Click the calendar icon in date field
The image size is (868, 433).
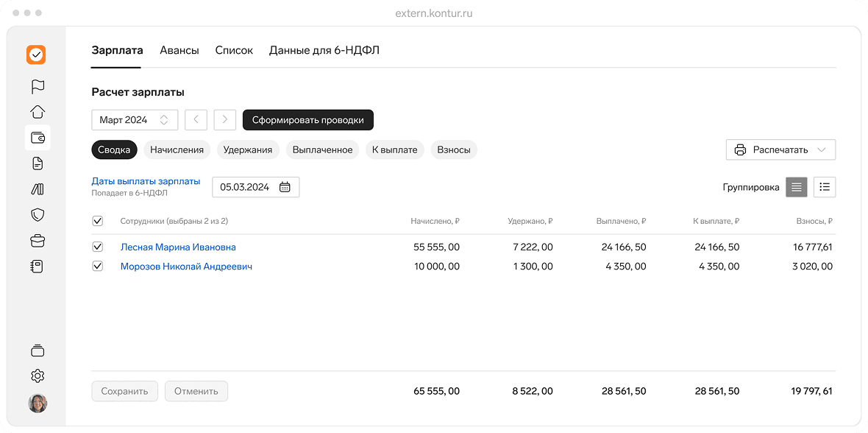[285, 187]
